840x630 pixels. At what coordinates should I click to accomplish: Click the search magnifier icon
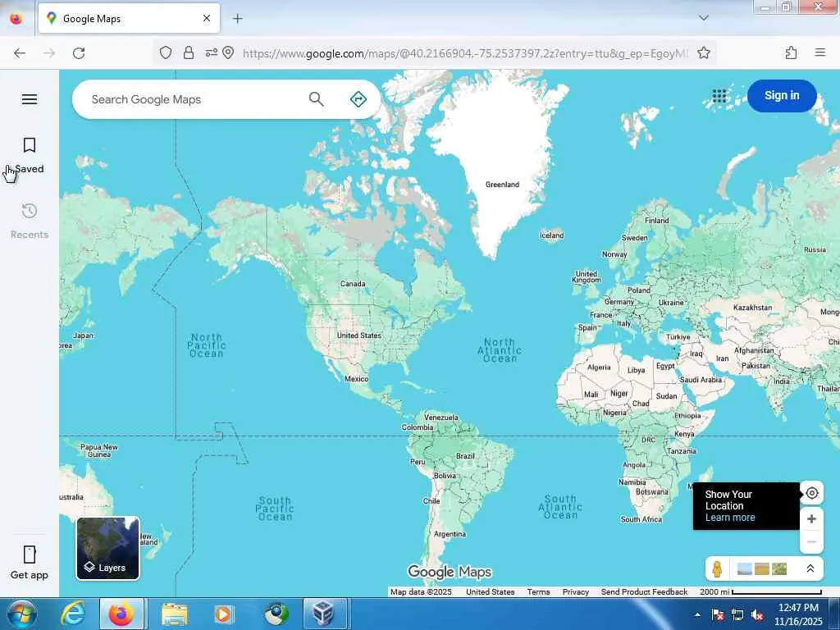316,99
